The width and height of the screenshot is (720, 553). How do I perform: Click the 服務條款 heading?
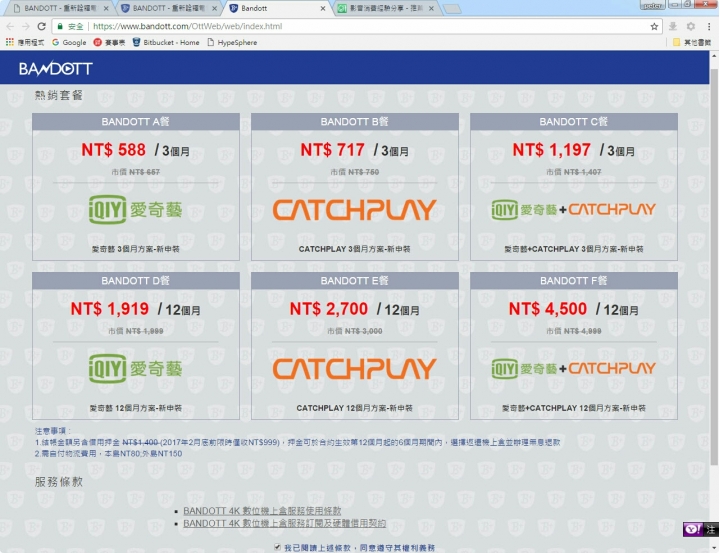[x=59, y=481]
